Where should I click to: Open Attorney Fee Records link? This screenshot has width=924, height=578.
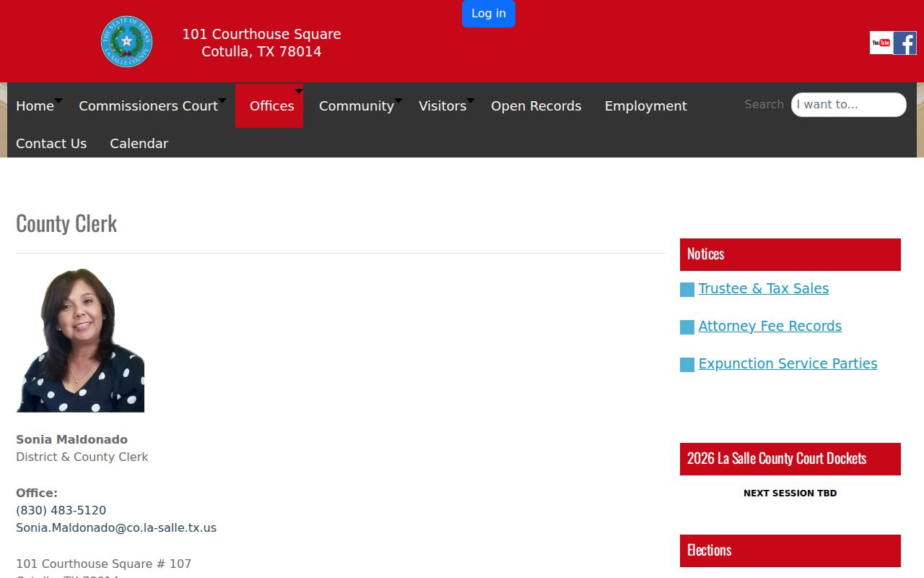(770, 327)
